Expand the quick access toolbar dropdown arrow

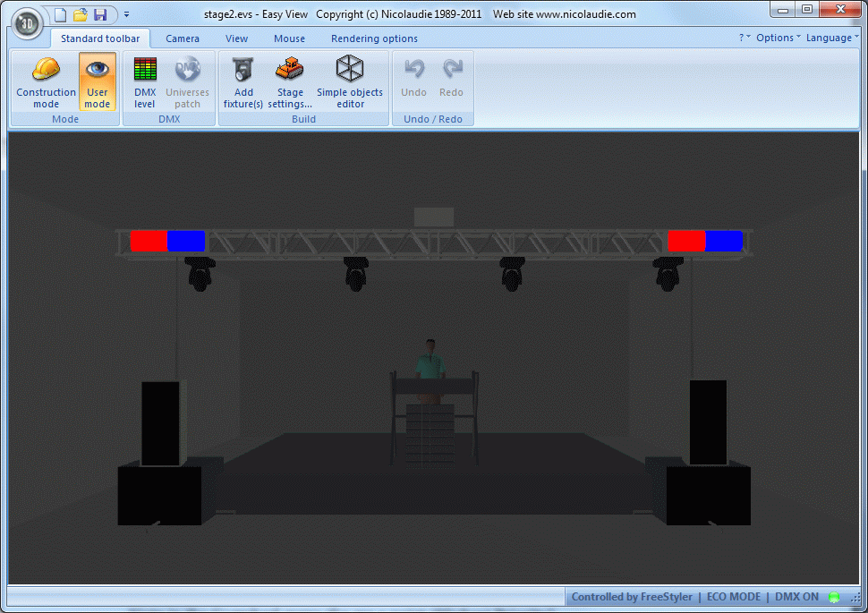point(126,14)
